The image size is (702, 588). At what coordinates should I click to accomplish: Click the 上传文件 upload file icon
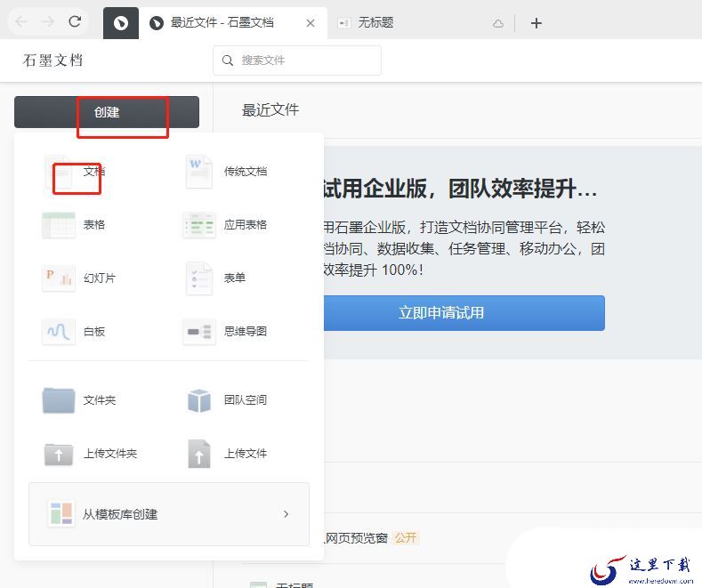(x=199, y=454)
